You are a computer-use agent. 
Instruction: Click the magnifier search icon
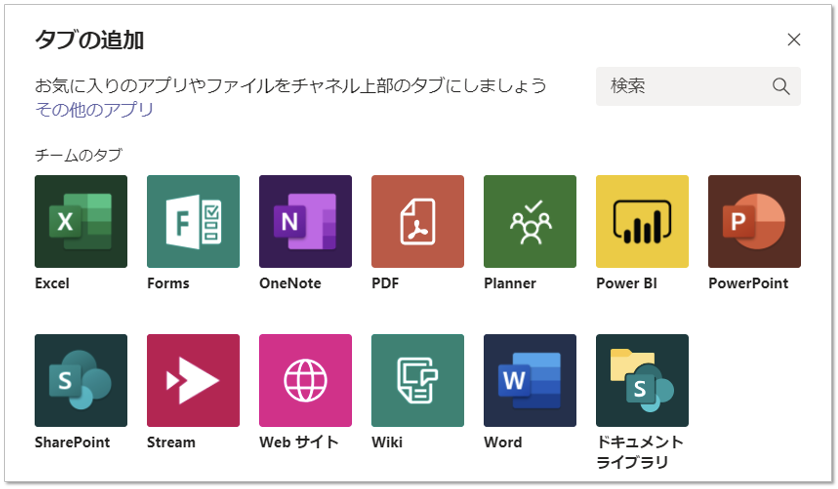781,86
